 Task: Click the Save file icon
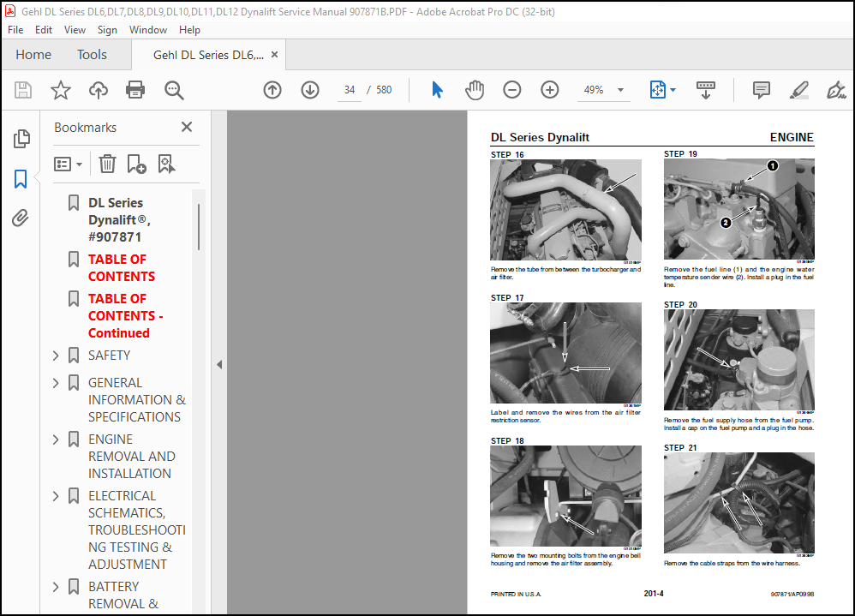point(23,89)
